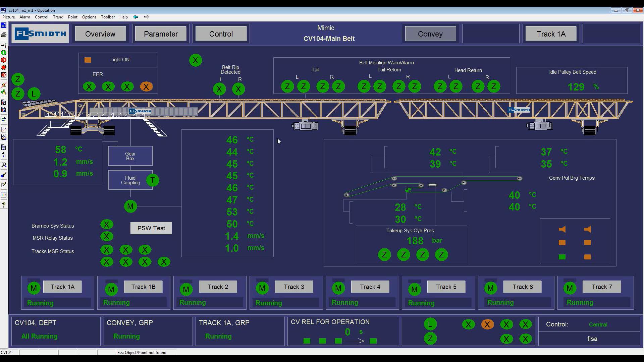Viewport: 644px width, 362px height.
Task: Expand the Help menu
Action: point(123,17)
